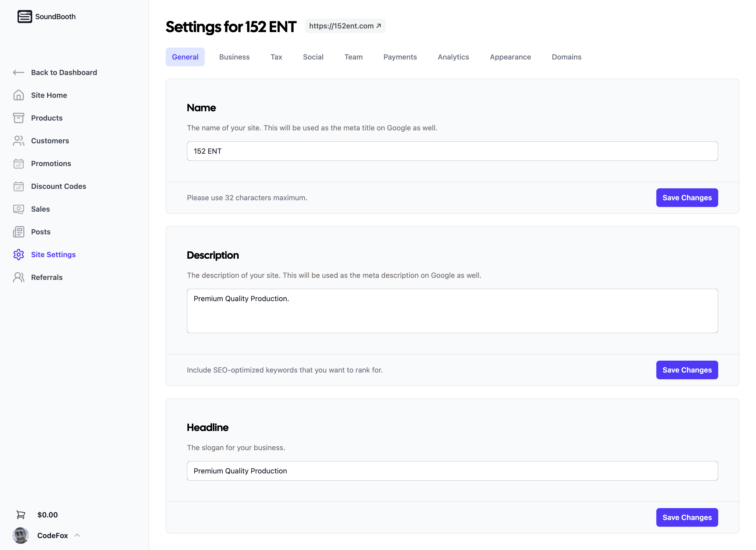Open the external link arrow beside 152ent.com

pos(379,25)
